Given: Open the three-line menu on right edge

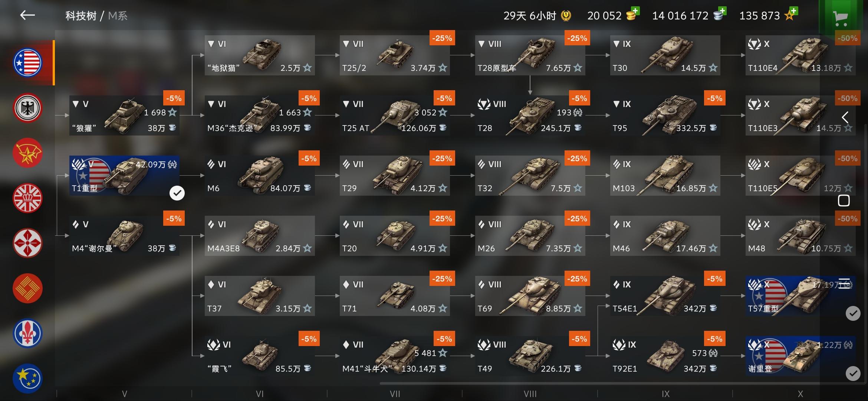Looking at the screenshot, I should coord(844,283).
